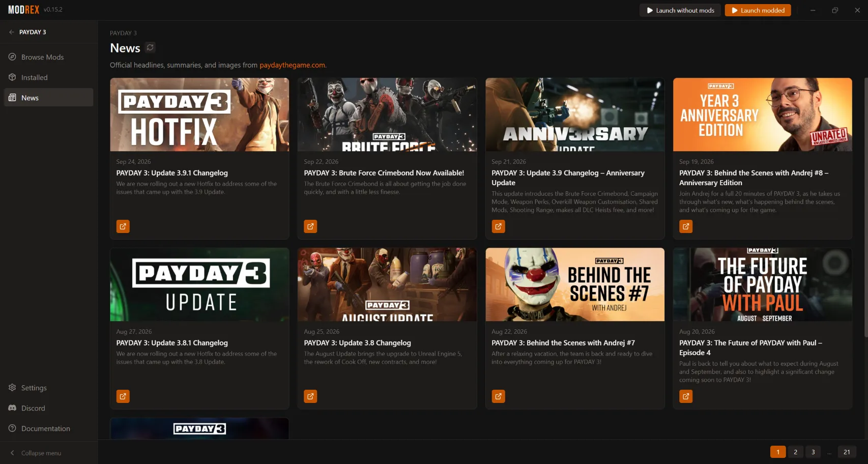Go to the Installed section

tap(48, 77)
